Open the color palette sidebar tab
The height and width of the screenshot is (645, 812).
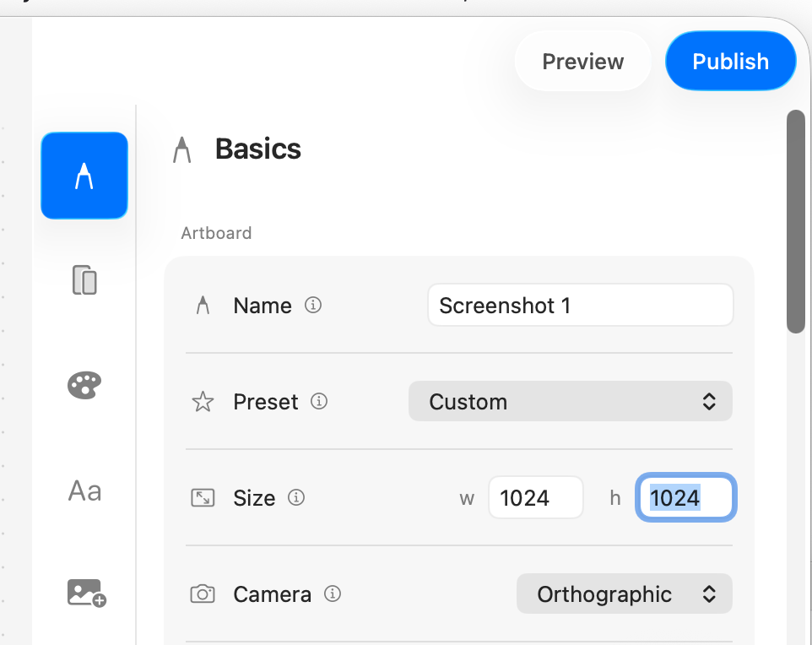pos(84,385)
